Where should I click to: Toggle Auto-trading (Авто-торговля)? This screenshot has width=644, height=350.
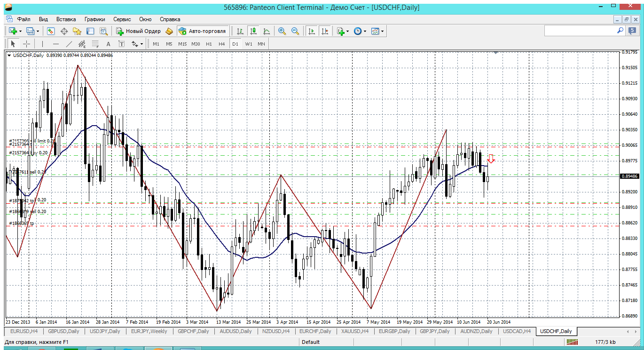pos(202,31)
